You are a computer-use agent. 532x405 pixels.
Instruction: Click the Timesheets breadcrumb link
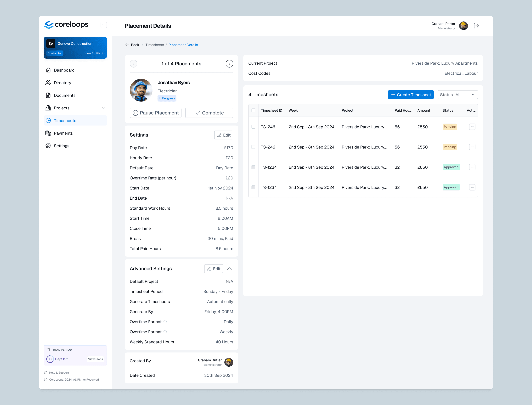pyautogui.click(x=155, y=45)
